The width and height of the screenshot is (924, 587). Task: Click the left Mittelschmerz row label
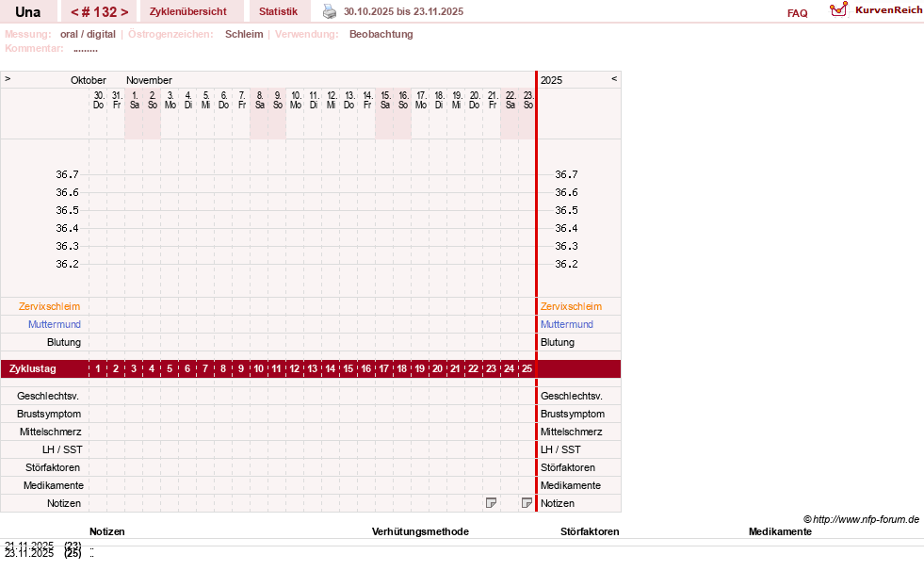pos(51,432)
